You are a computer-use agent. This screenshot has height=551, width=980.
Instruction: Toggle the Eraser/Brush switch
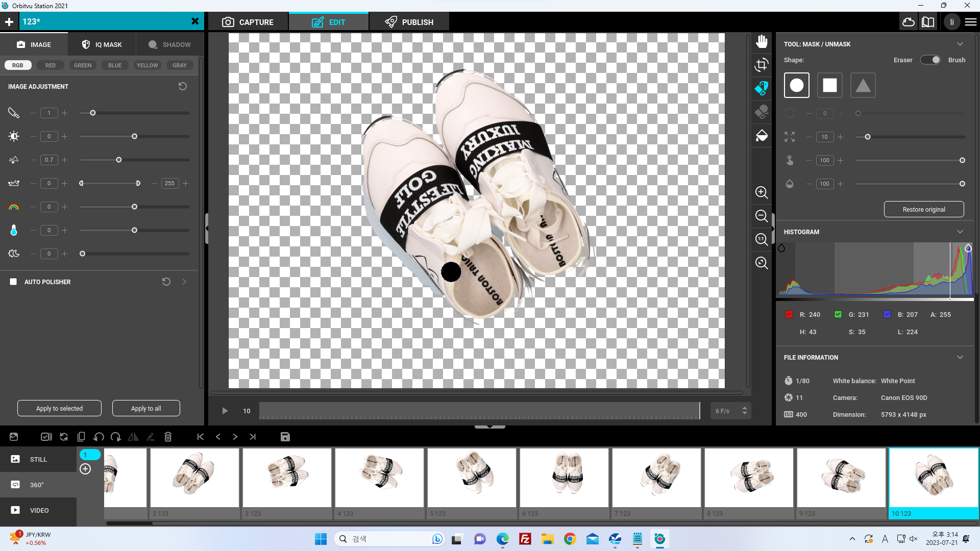click(x=930, y=60)
